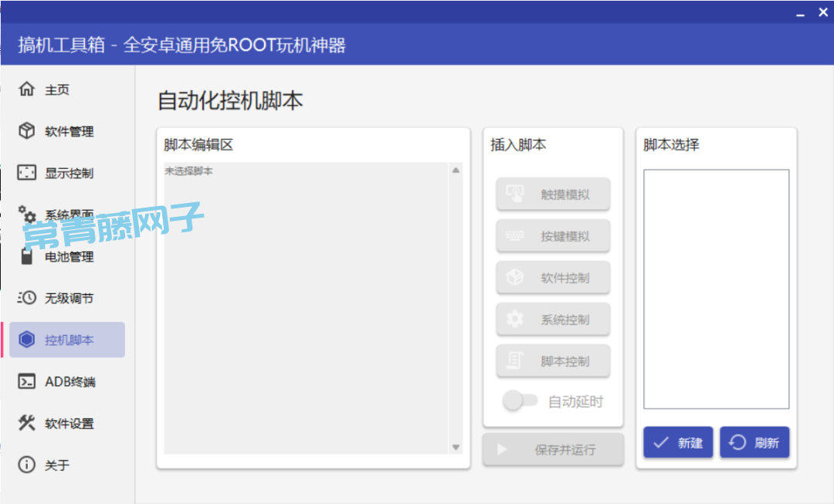
Task: Click the empty 脚本选择 list box
Action: 716,289
